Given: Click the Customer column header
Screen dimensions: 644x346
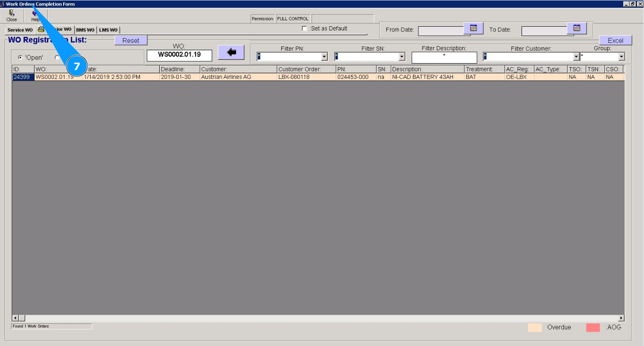Looking at the screenshot, I should (x=238, y=70).
